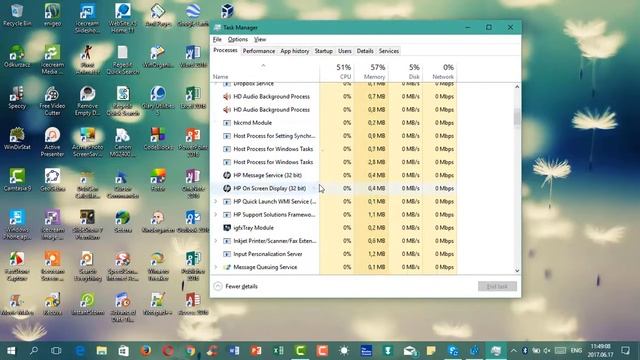
Task: Open Task View from the taskbar
Action: coord(56,351)
